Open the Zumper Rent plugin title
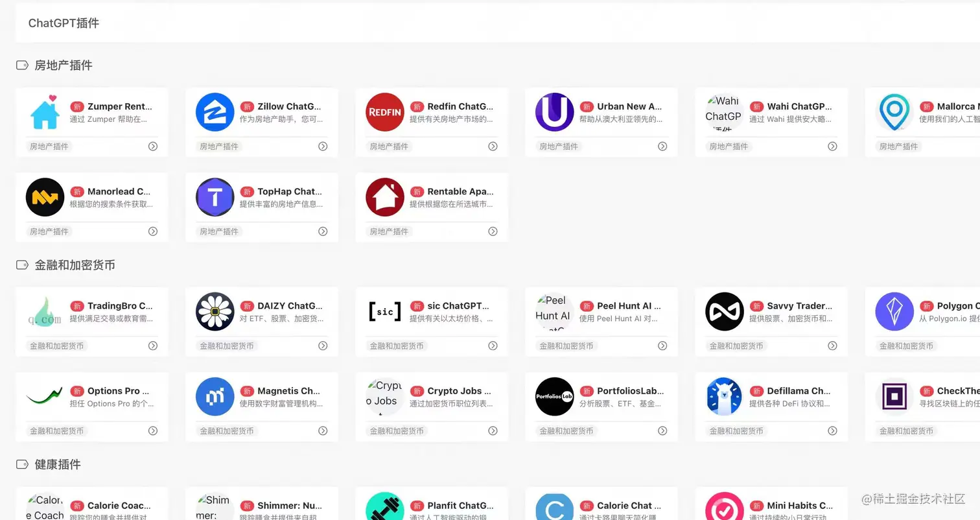 (x=120, y=106)
